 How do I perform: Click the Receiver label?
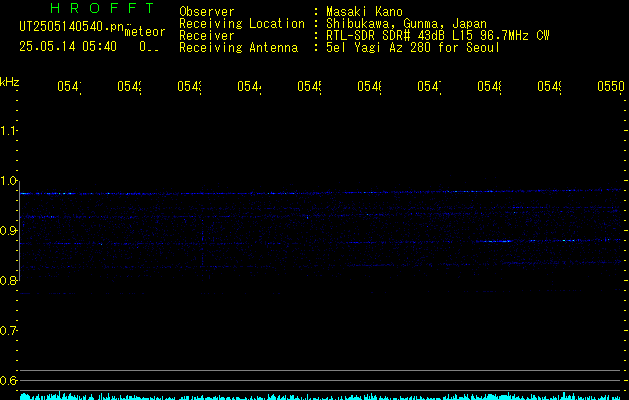[x=207, y=36]
